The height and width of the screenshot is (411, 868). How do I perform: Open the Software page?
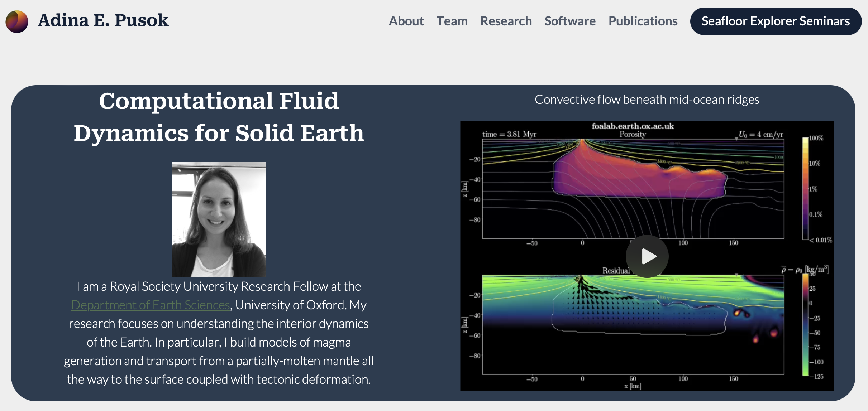(x=570, y=21)
